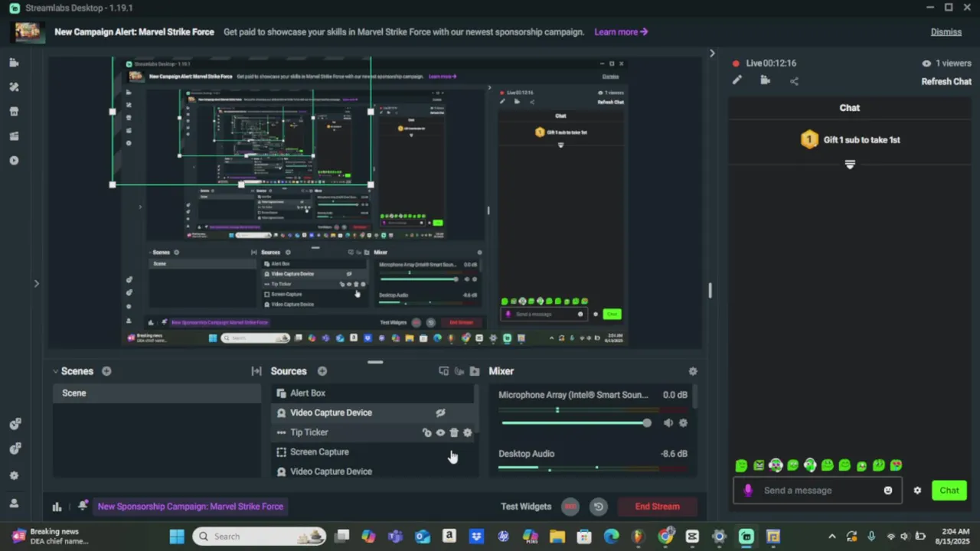Click the green Chat send button
Viewport: 980px width, 551px height.
(x=949, y=491)
